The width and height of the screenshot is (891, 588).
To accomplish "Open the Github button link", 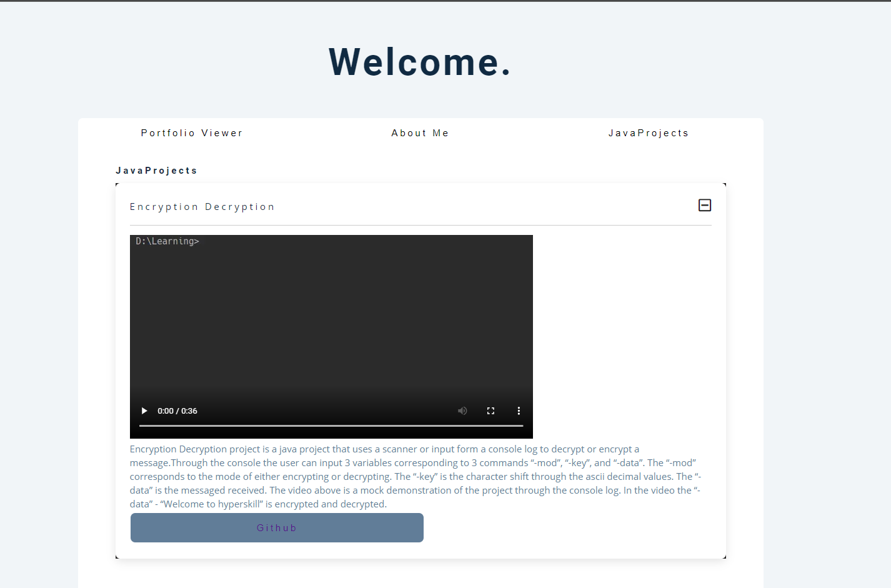I will click(277, 528).
